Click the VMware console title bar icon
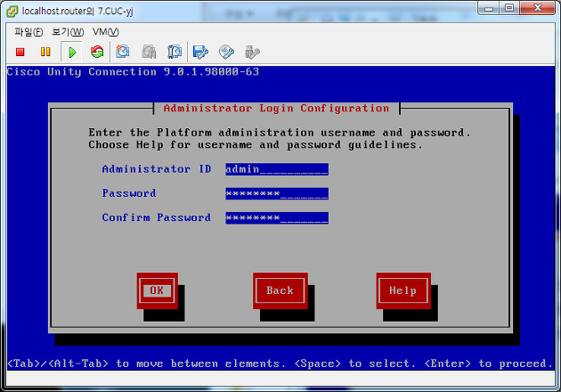 point(12,12)
